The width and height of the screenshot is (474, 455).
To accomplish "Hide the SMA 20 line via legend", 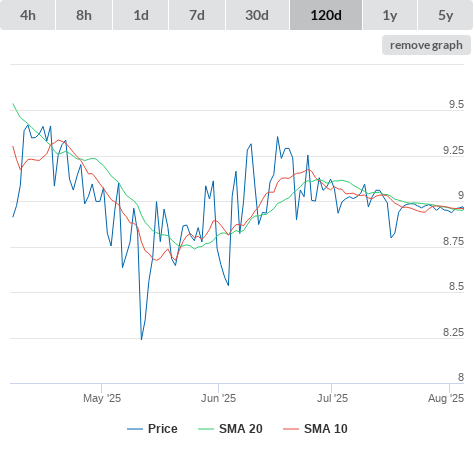I will [230, 429].
